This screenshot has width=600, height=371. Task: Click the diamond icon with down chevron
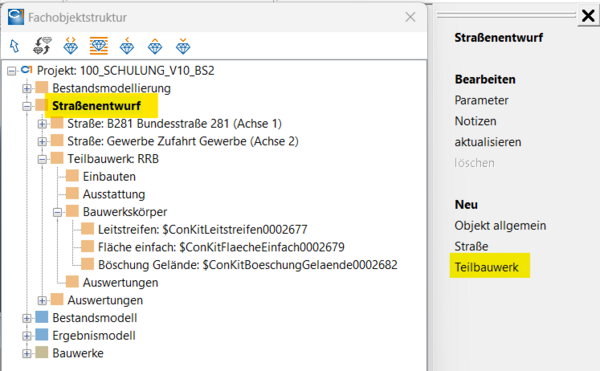click(x=183, y=46)
